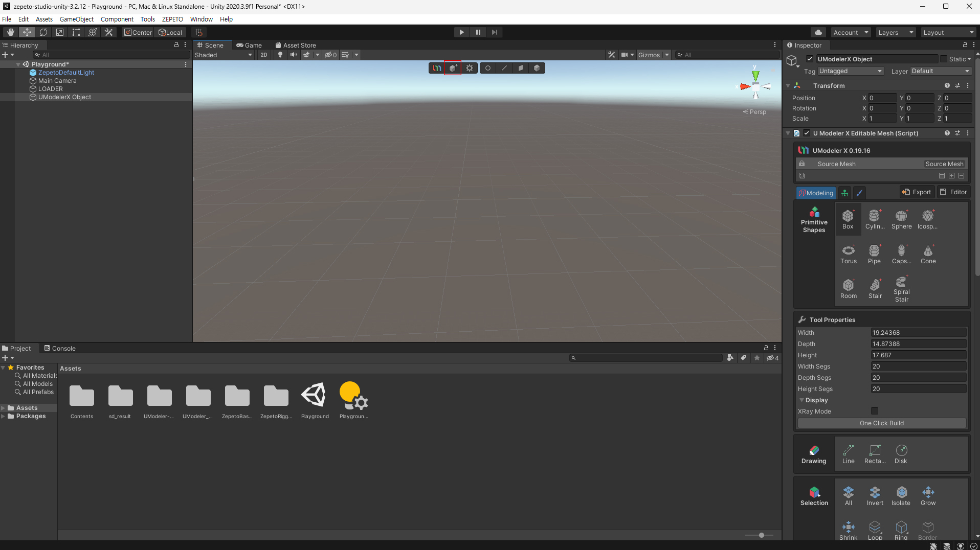Create an Icosphere primitive shape

click(x=928, y=219)
